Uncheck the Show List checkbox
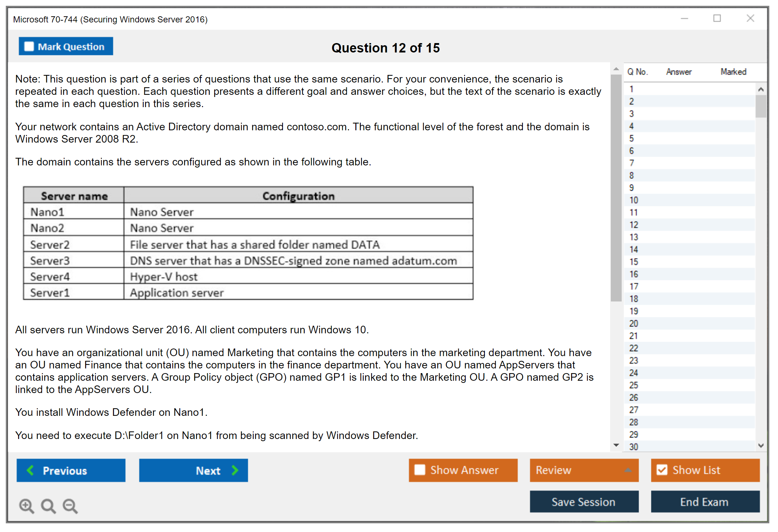The height and width of the screenshot is (532, 778). (x=662, y=470)
